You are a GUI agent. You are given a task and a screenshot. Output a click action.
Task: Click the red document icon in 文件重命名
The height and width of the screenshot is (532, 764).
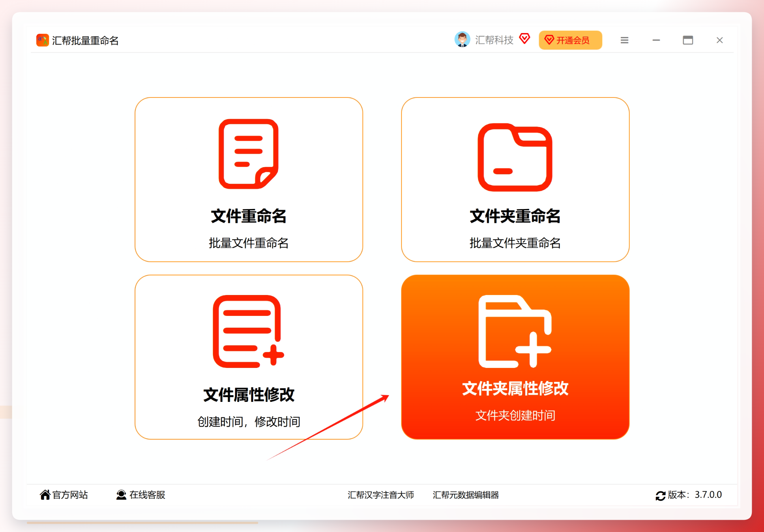click(249, 154)
